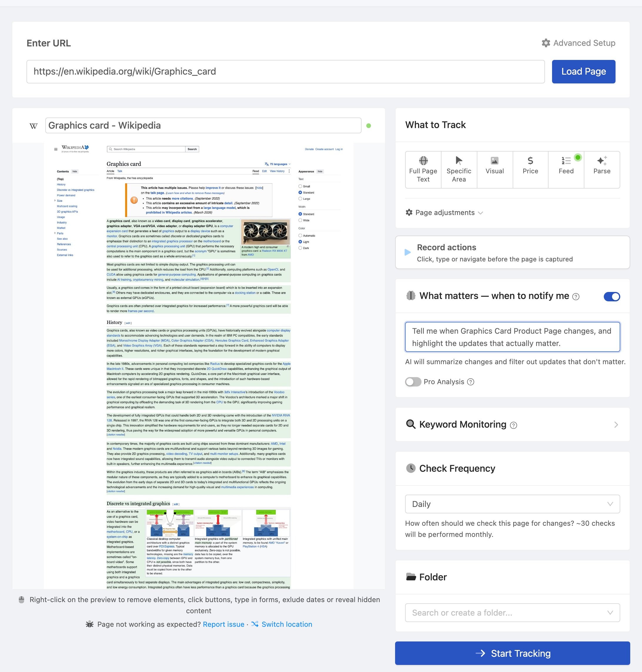Choose the Parse sparkle icon option
Screen dimensions: 642x672
602,160
